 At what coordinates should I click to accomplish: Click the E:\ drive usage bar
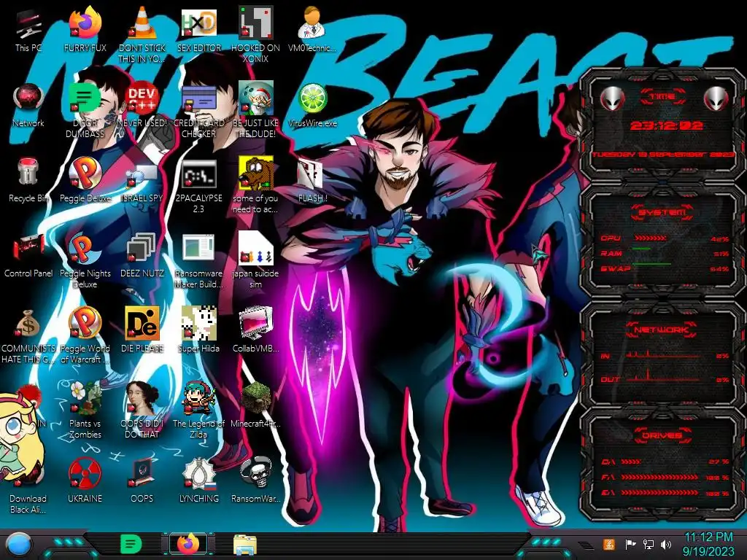[x=659, y=493]
